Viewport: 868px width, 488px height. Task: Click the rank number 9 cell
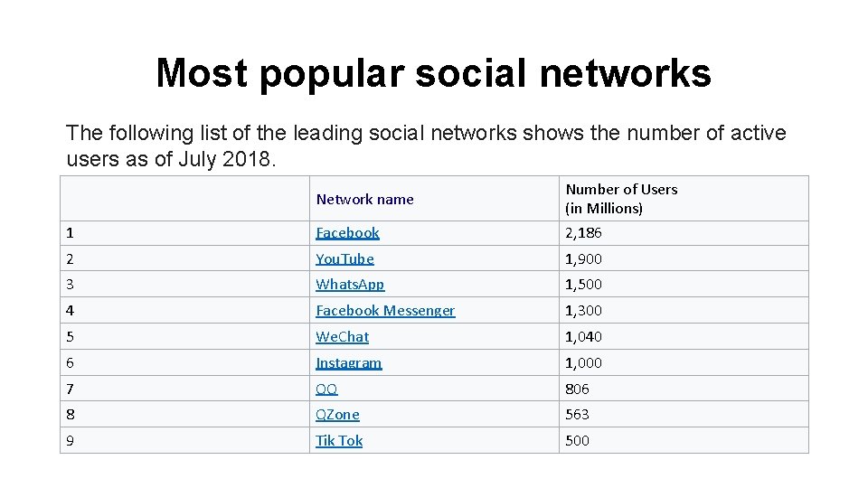[x=71, y=441]
